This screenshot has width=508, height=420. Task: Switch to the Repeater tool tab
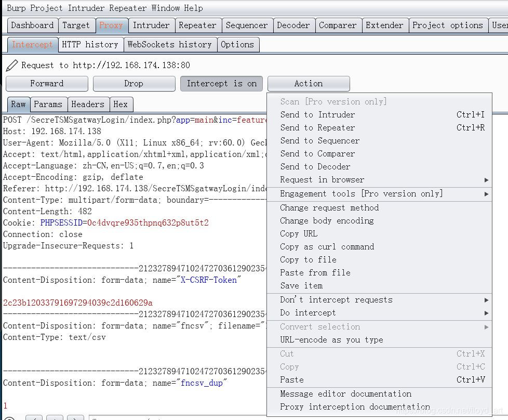pos(197,25)
